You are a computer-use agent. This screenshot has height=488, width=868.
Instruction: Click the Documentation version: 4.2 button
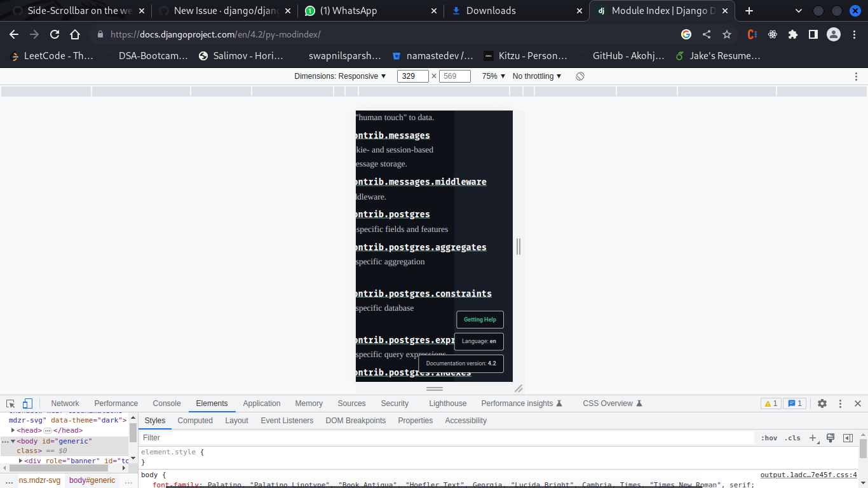[x=461, y=363]
